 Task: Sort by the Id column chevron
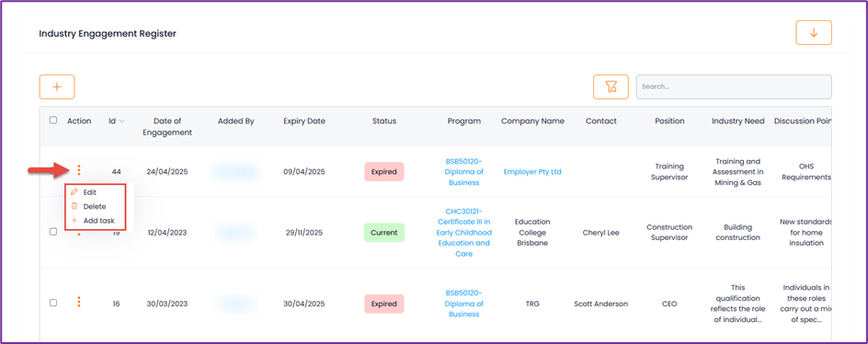(121, 121)
